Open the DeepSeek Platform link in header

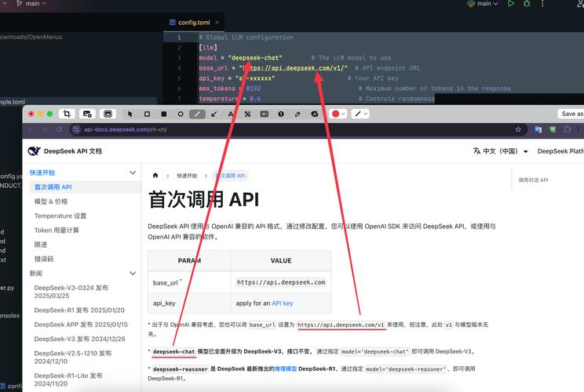point(560,151)
